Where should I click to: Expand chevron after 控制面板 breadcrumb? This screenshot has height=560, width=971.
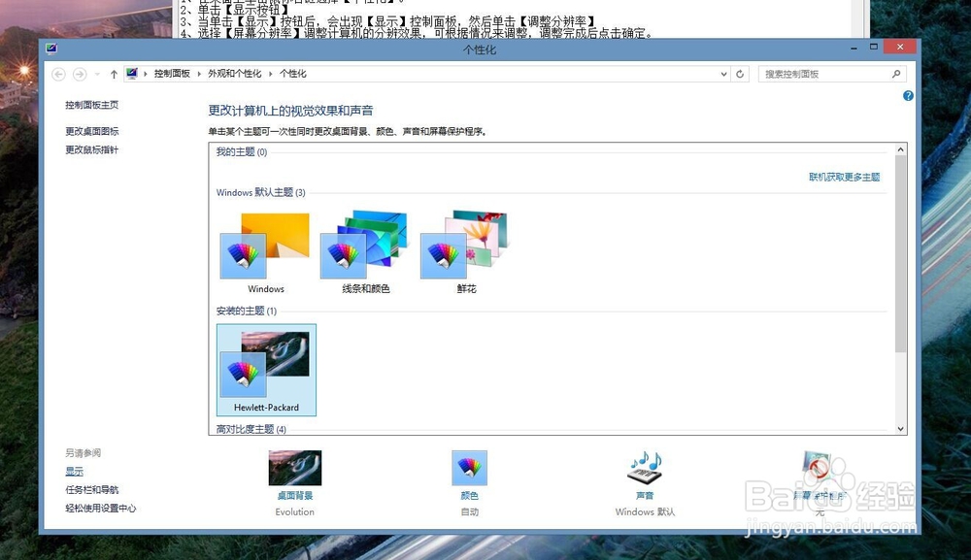[x=199, y=74]
